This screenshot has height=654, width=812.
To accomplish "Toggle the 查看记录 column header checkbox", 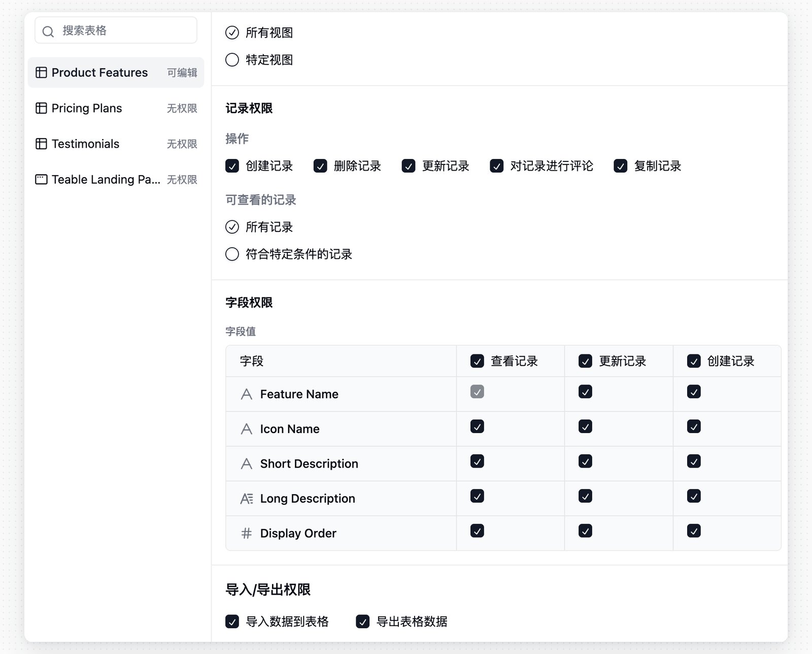I will 477,361.
